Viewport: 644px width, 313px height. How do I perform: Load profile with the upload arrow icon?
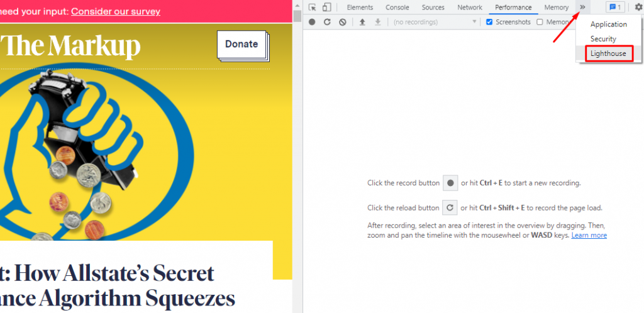click(x=362, y=22)
